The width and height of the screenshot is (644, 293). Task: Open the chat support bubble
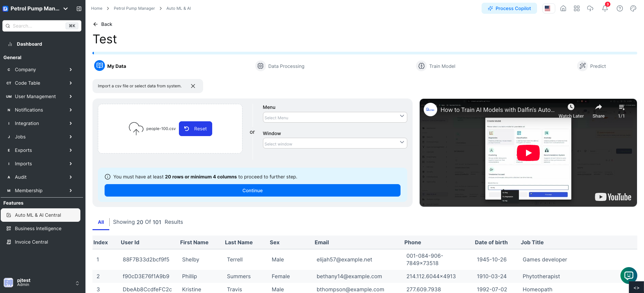629,276
